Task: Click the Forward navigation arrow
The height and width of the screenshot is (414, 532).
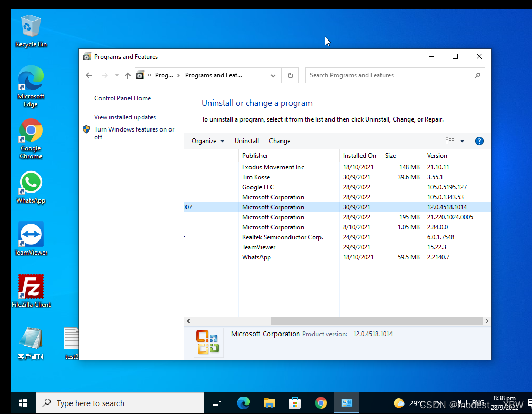Action: tap(105, 75)
